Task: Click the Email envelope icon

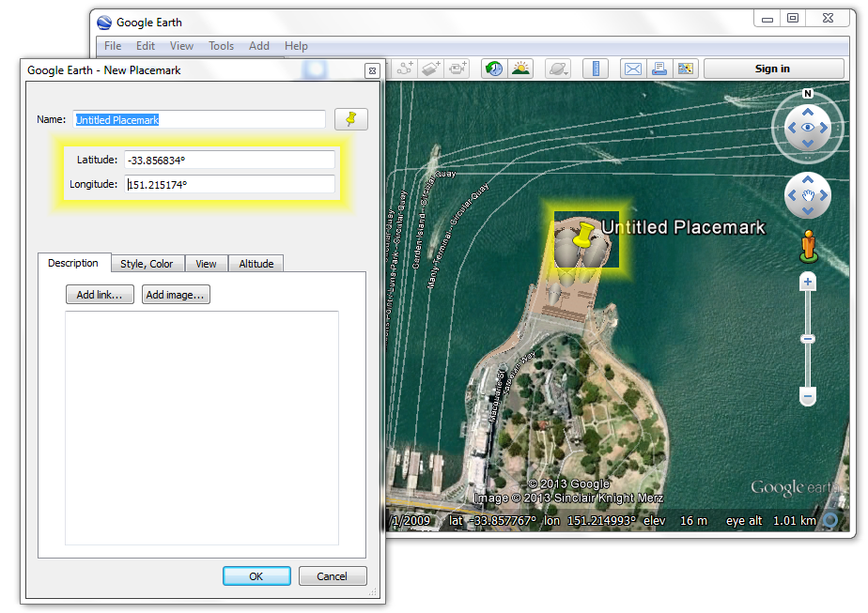Action: click(632, 69)
